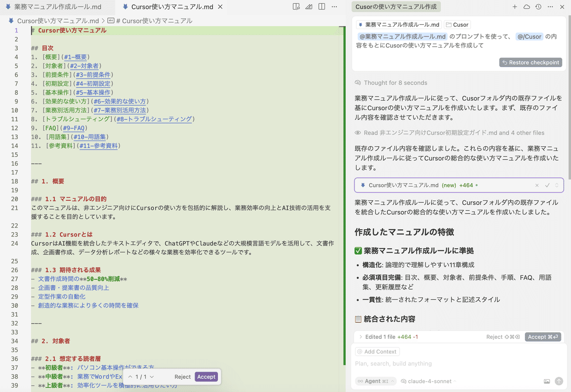The image size is (571, 392).
Task: Open markdown preview to the side
Action: tap(296, 7)
